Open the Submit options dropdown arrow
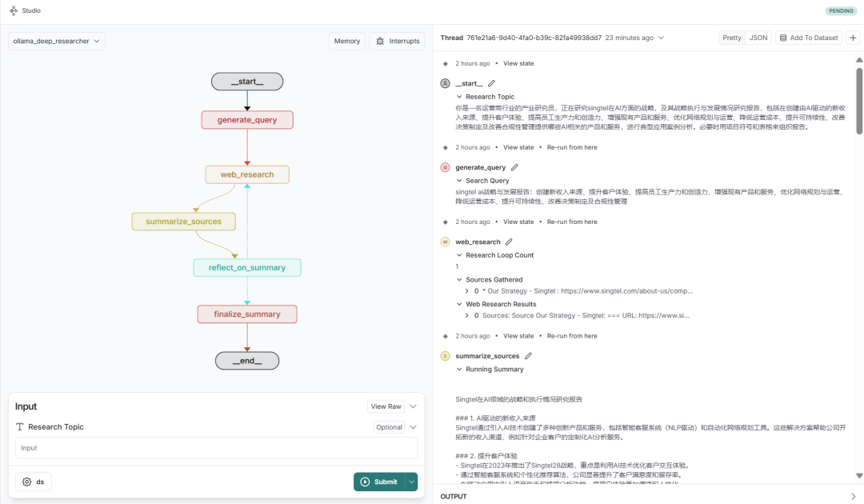This screenshot has width=864, height=504. [411, 482]
